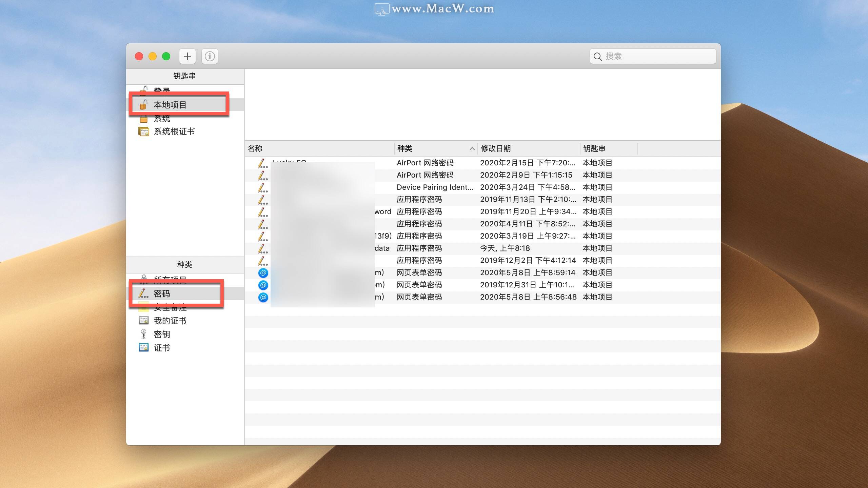Click the info (i) toolbar button
The width and height of the screenshot is (868, 488).
tap(210, 56)
